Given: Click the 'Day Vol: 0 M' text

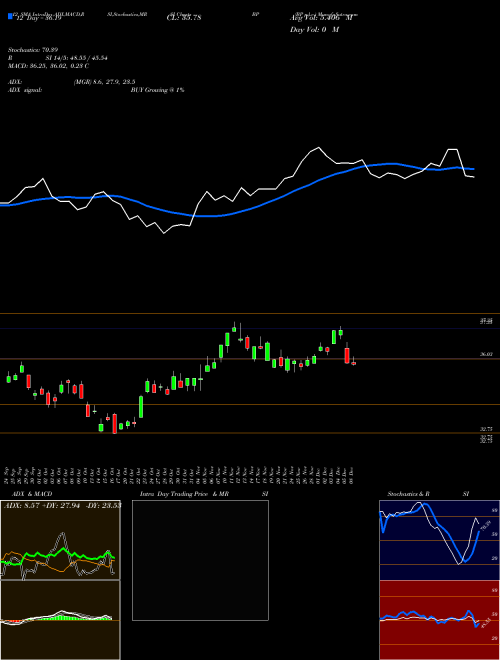Looking at the screenshot, I should 314,30.
